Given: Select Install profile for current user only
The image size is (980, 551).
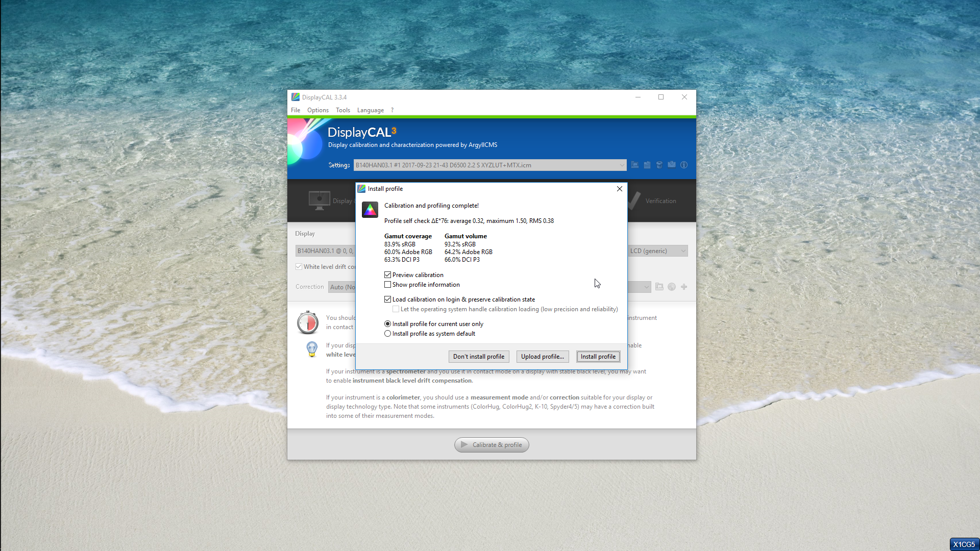Looking at the screenshot, I should [x=388, y=324].
